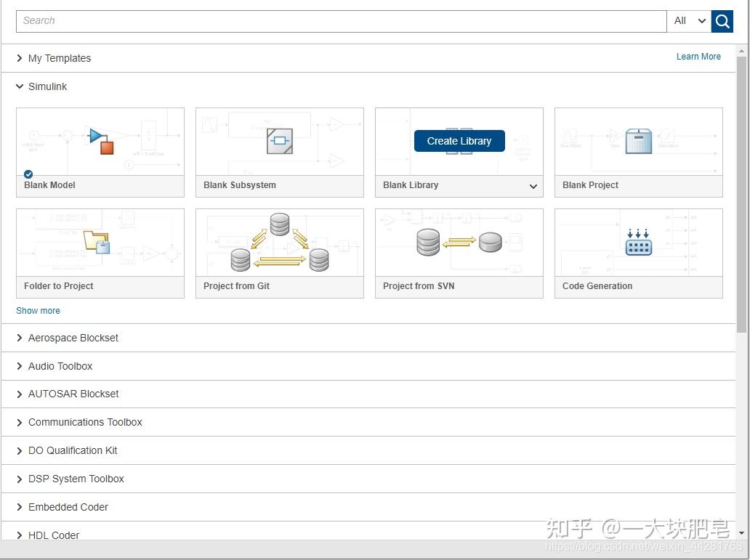Click the Blank Subsystem label
The height and width of the screenshot is (560, 750).
[x=240, y=185]
